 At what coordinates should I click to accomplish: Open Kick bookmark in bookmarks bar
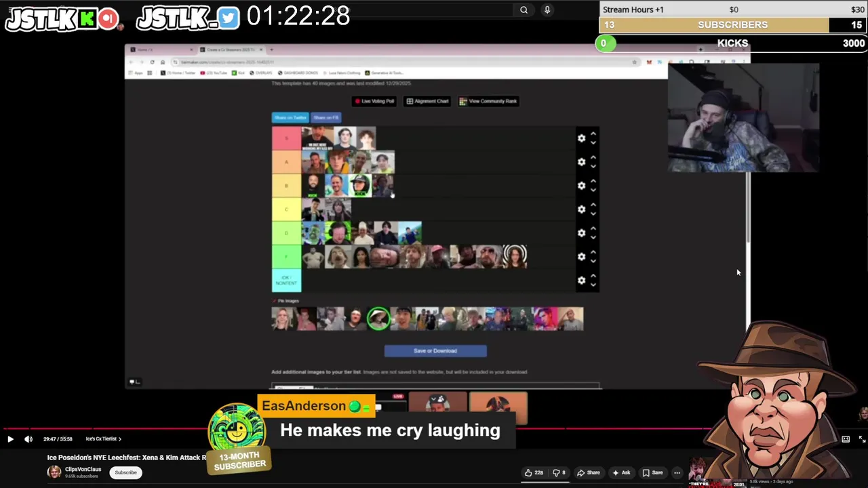(239, 73)
